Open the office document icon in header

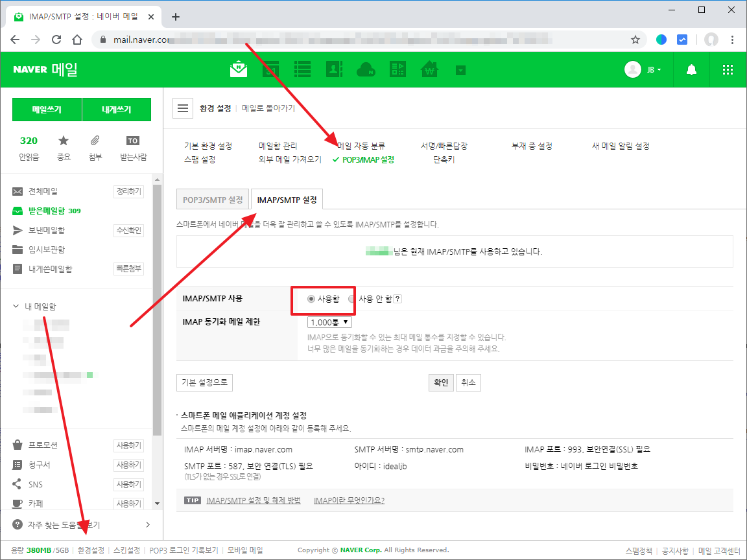397,69
